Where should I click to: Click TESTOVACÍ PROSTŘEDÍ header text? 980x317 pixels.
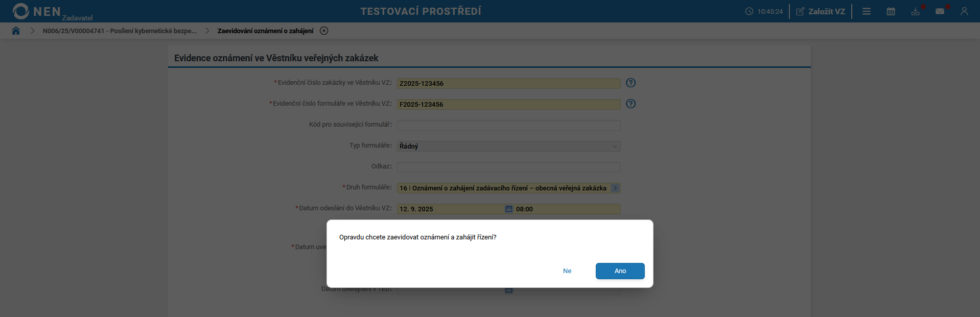pyautogui.click(x=421, y=11)
